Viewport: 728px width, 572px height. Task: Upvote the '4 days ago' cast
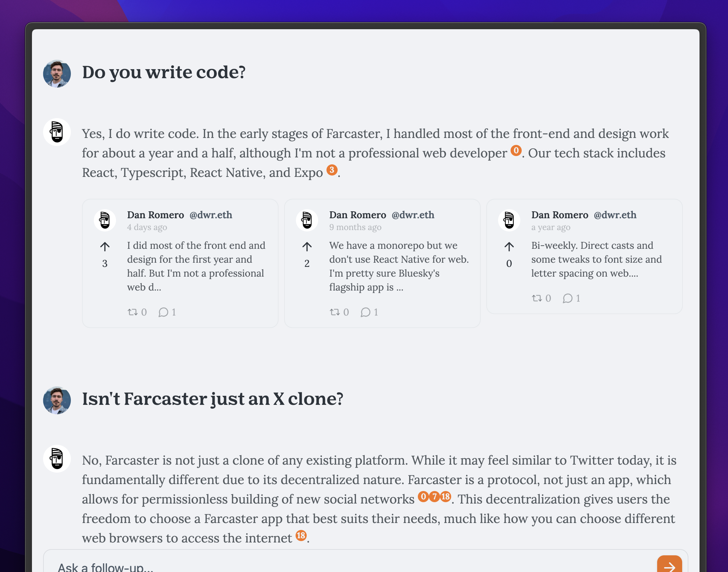(x=105, y=247)
